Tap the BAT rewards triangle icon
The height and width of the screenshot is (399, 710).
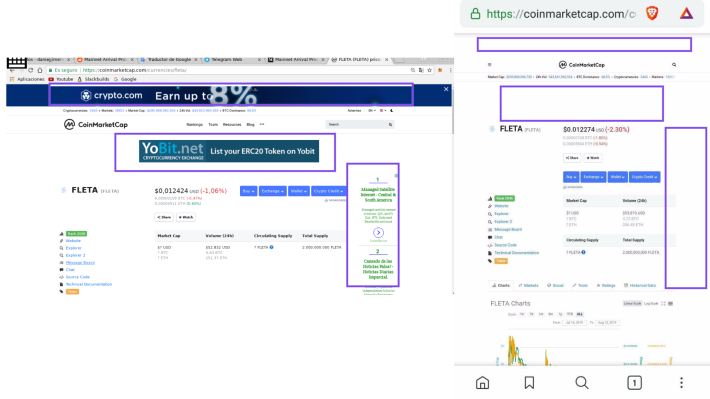tap(686, 14)
